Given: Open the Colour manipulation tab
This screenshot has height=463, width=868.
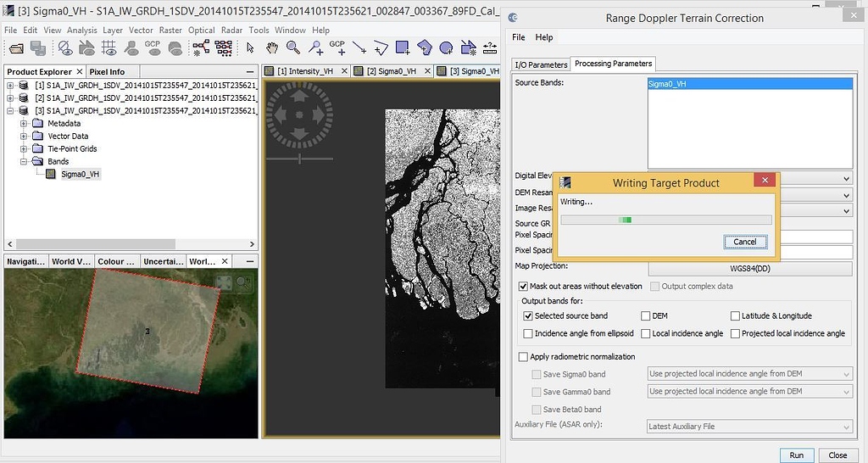Looking at the screenshot, I should (x=115, y=261).
